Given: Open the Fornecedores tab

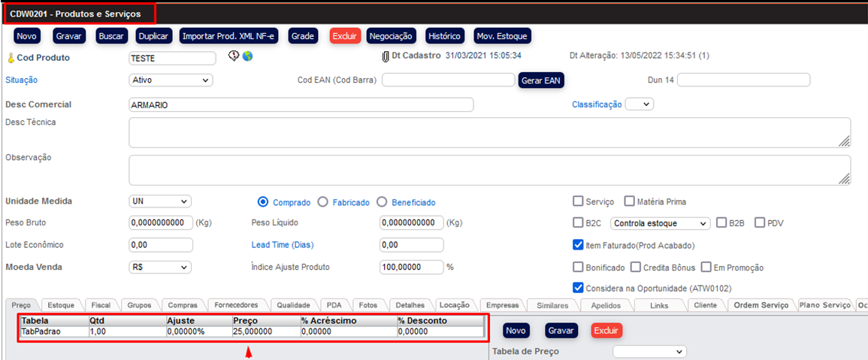Looking at the screenshot, I should pos(236,305).
